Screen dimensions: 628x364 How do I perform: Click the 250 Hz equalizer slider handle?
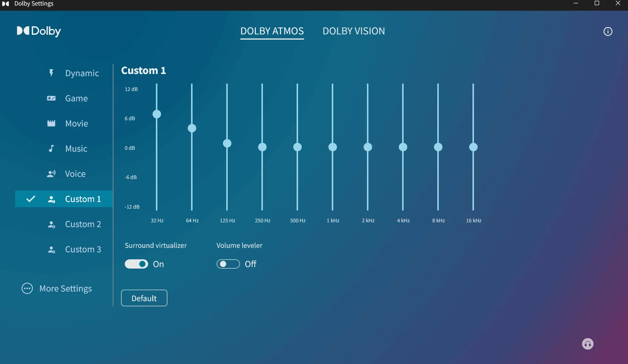click(262, 147)
